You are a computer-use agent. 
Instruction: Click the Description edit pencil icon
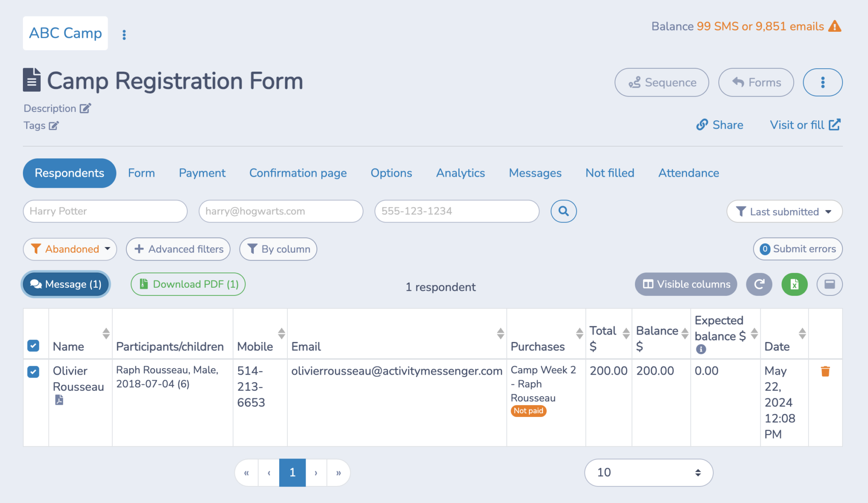[x=85, y=108]
